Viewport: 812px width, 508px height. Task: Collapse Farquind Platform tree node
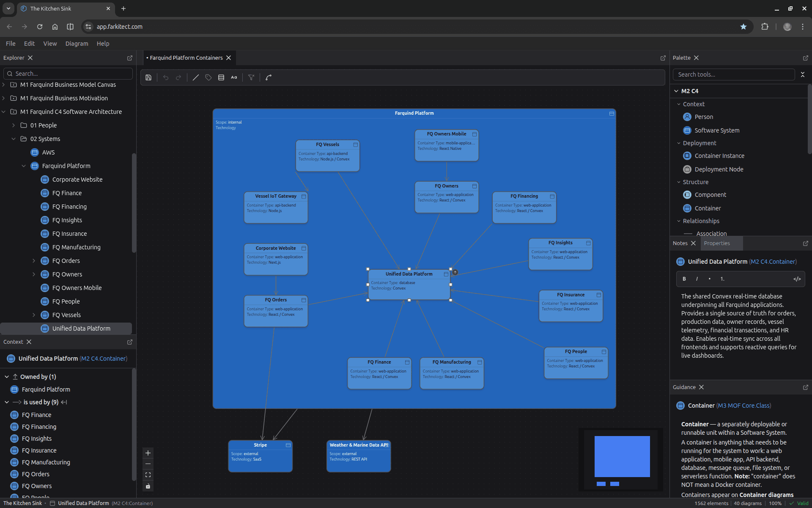24,166
